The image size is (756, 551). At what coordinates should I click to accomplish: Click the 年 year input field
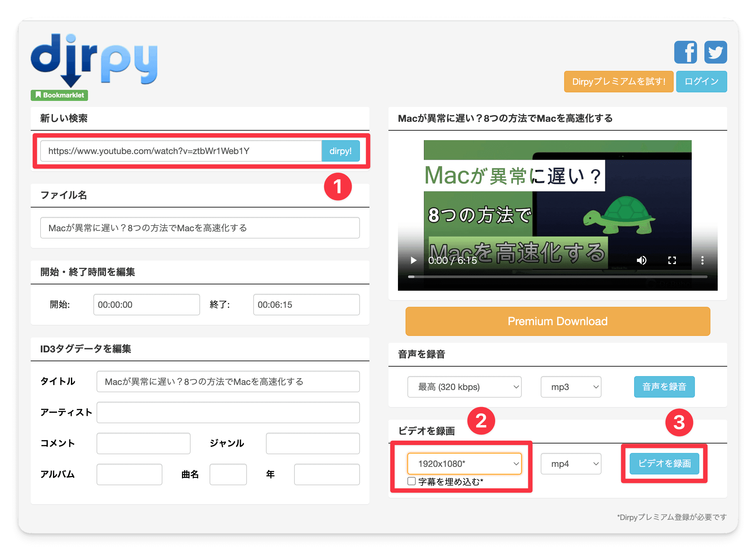pyautogui.click(x=327, y=474)
